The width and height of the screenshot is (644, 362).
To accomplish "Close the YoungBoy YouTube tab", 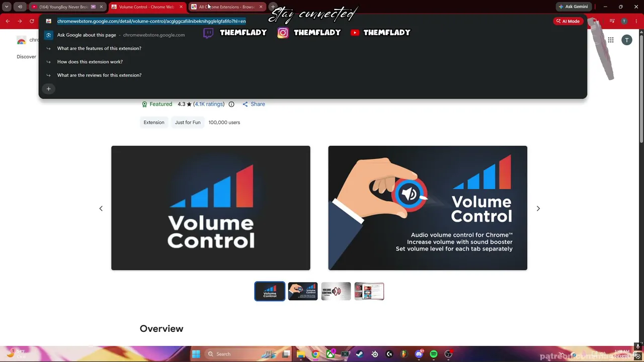I will coord(101,7).
